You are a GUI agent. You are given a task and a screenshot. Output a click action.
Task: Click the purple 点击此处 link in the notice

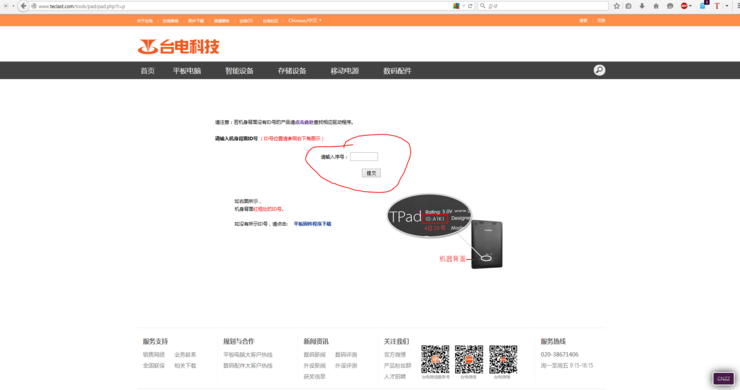pos(304,122)
